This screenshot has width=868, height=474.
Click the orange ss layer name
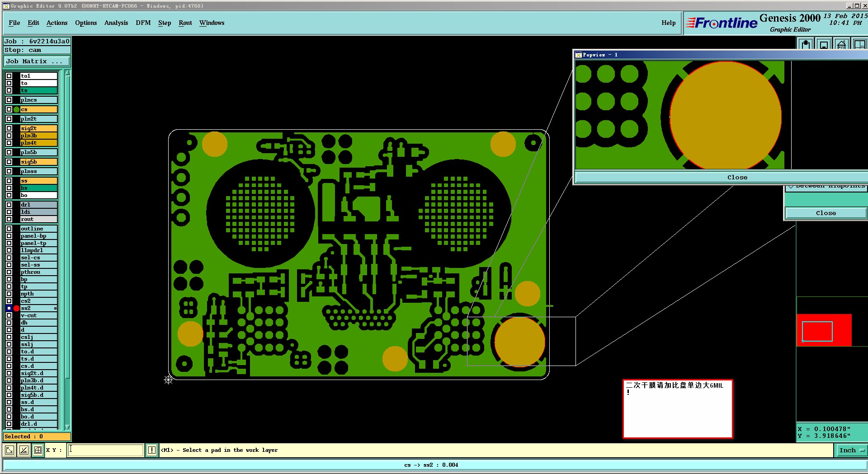click(x=38, y=181)
